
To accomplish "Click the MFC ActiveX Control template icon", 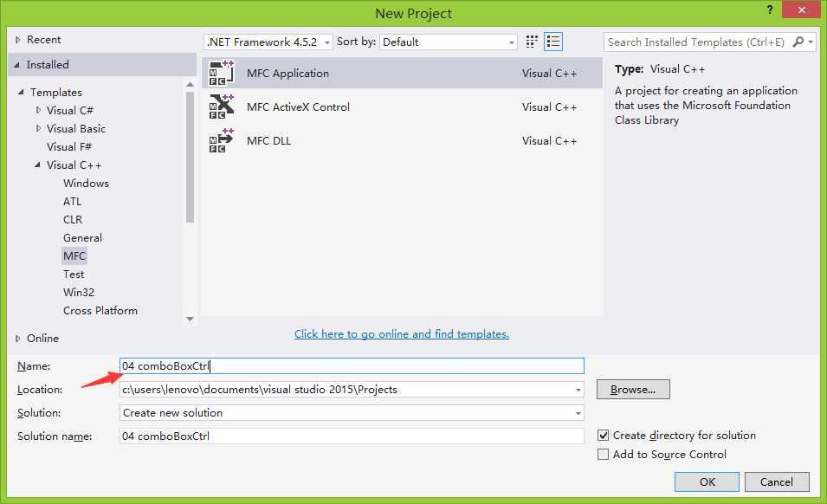I will click(221, 107).
